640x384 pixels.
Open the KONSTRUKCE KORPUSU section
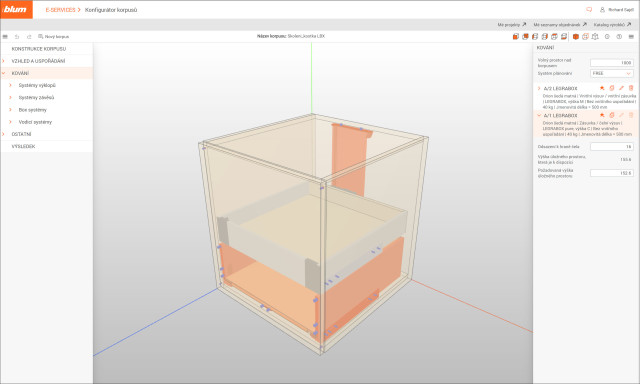tap(39, 49)
